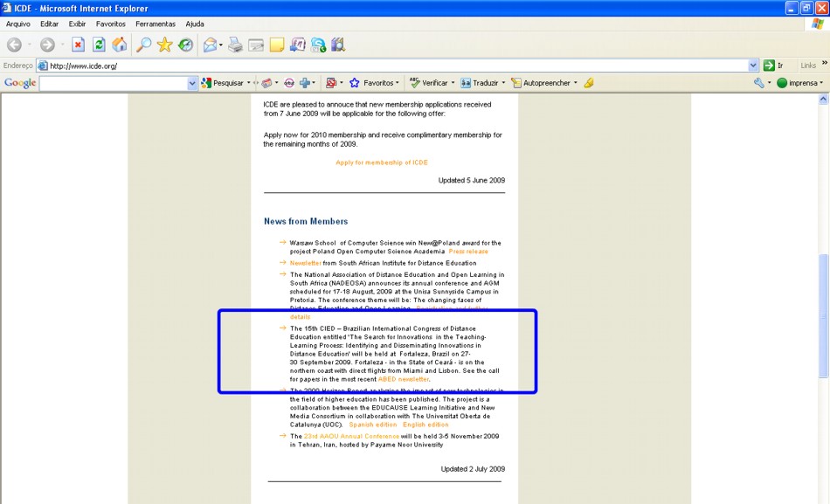Click the Google Toolbar news ticket icon
Image resolution: width=830 pixels, height=504 pixels.
pos(266,83)
